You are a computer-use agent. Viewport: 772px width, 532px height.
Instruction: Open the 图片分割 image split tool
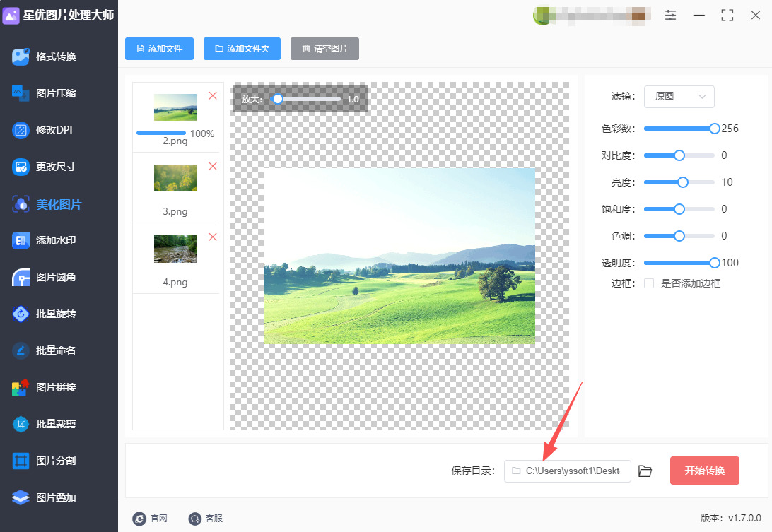click(x=45, y=461)
